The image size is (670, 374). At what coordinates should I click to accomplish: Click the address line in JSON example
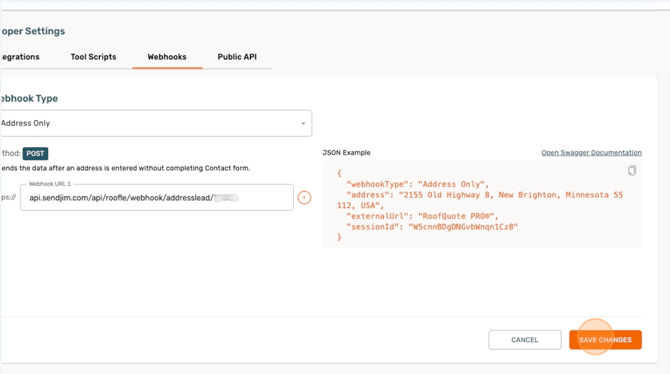pyautogui.click(x=480, y=200)
